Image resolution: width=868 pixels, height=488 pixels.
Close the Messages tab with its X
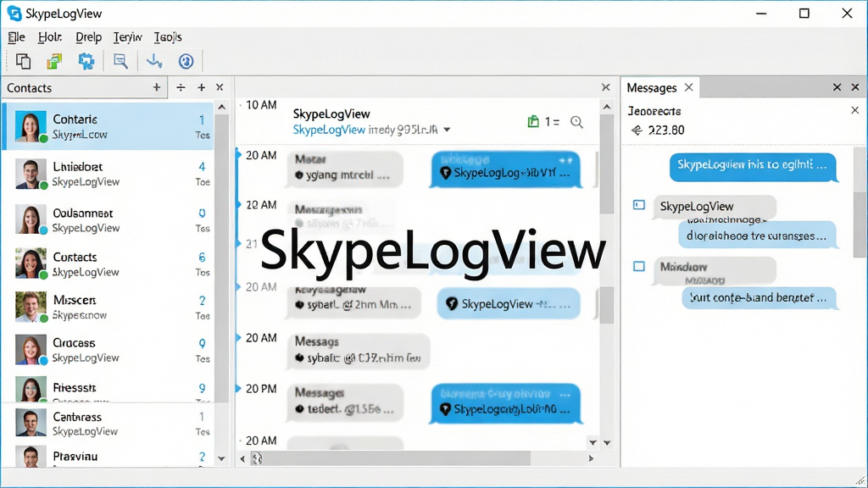point(688,87)
